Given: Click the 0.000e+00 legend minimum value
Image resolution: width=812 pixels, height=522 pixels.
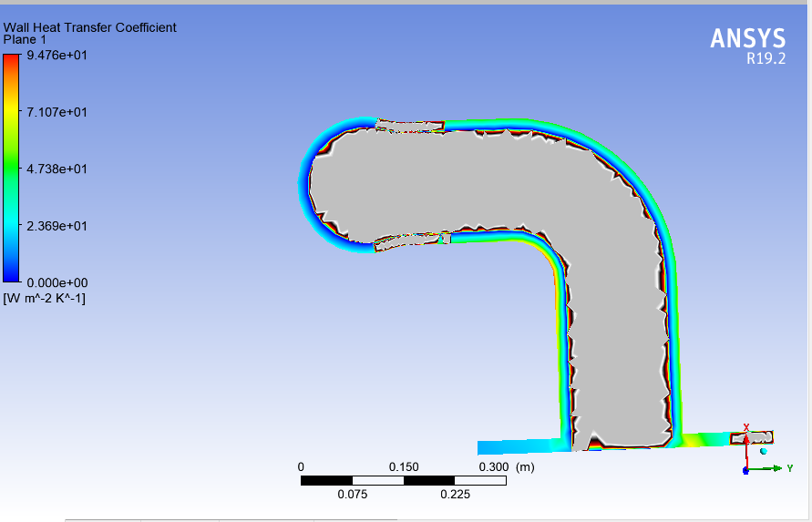Looking at the screenshot, I should [x=57, y=282].
